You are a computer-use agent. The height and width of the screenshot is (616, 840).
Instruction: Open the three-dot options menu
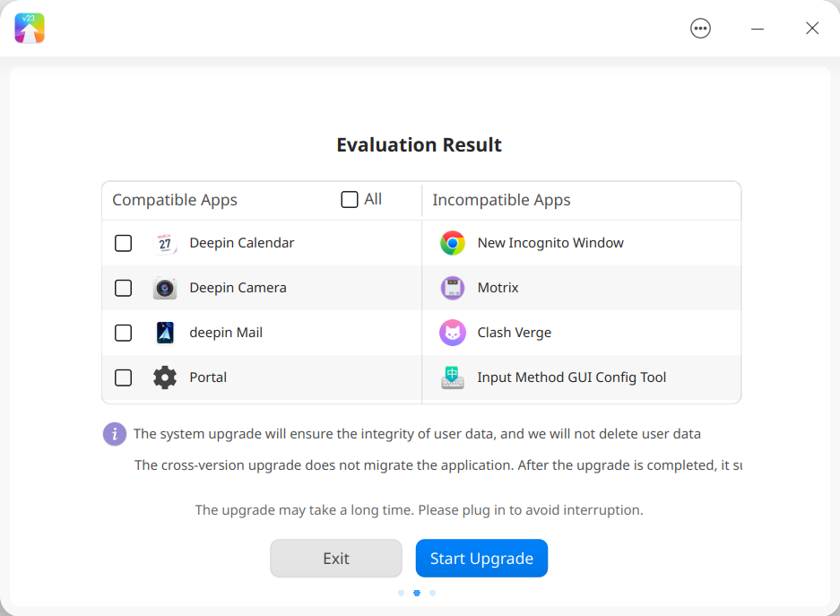[x=700, y=29]
